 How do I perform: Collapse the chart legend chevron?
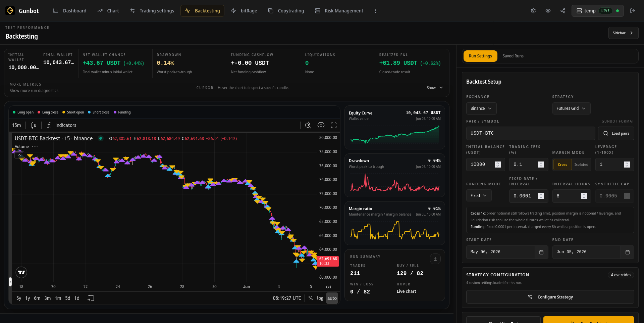coord(19,155)
